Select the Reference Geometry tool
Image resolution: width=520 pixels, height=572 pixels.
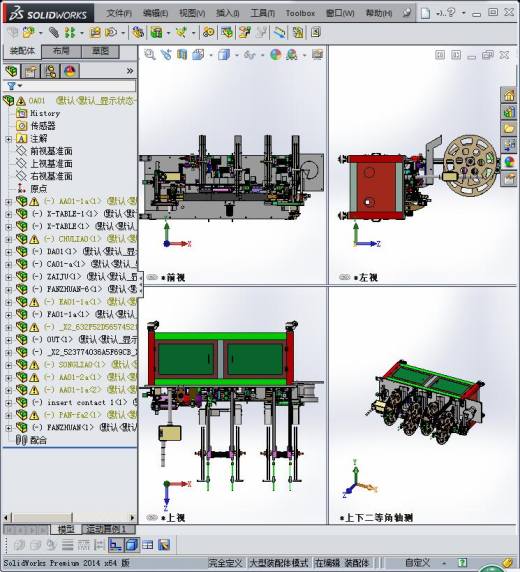coord(181,33)
